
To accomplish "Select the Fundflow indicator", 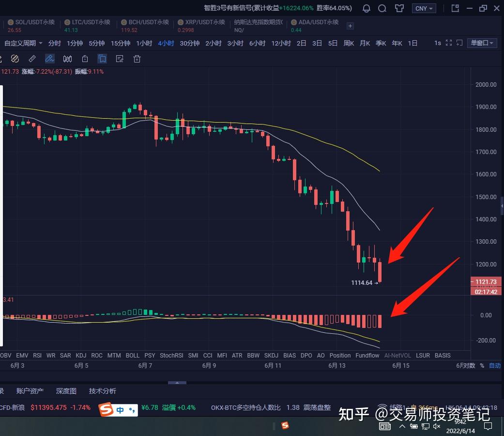I will (x=367, y=356).
